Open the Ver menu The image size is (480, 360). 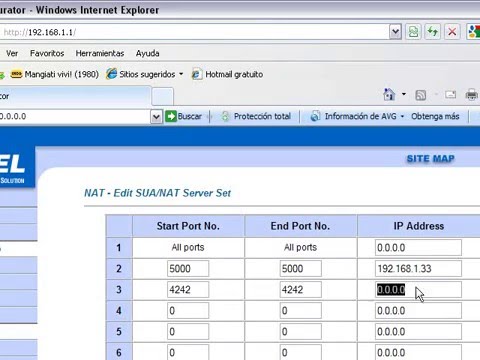tap(12, 53)
